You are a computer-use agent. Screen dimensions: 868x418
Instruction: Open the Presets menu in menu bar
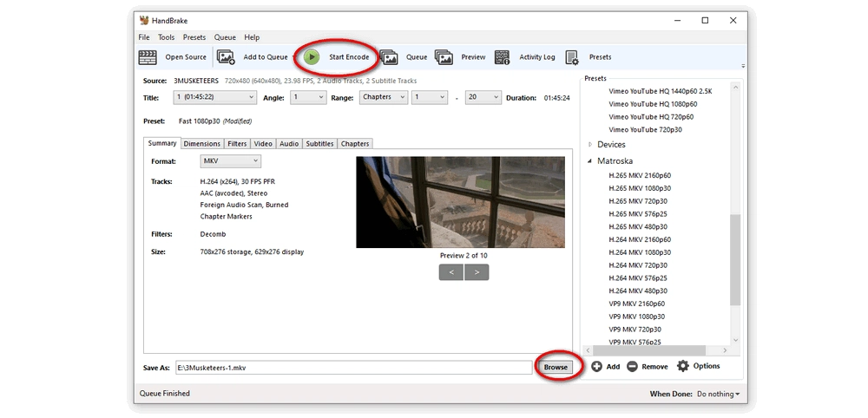pyautogui.click(x=194, y=37)
